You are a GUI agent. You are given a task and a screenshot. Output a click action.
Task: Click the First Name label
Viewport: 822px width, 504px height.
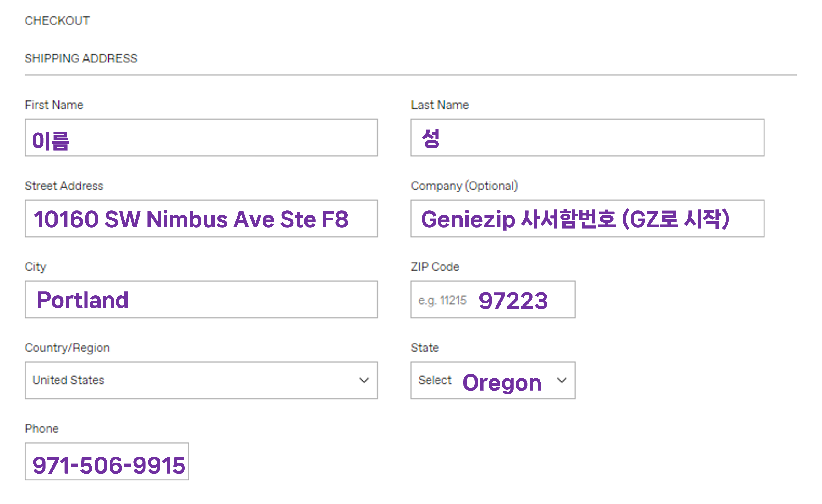54,105
